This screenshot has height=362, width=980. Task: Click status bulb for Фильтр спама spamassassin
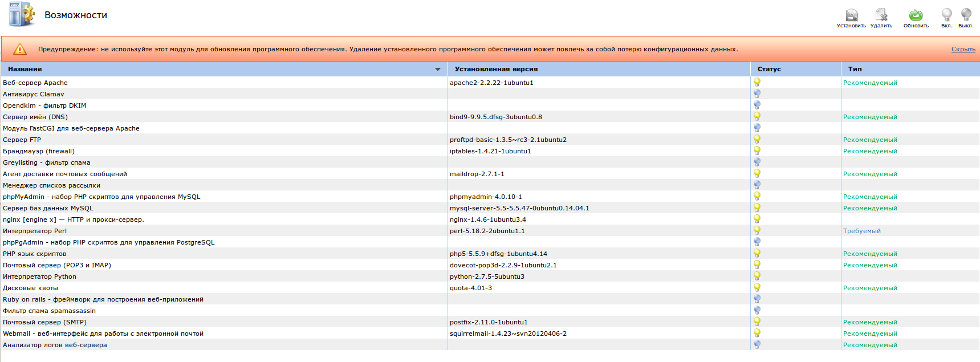pyautogui.click(x=757, y=310)
